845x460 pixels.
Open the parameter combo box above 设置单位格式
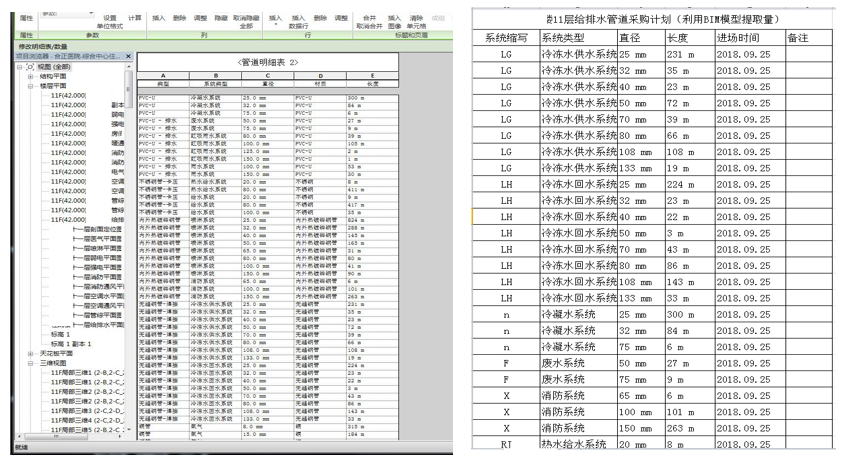[x=68, y=13]
